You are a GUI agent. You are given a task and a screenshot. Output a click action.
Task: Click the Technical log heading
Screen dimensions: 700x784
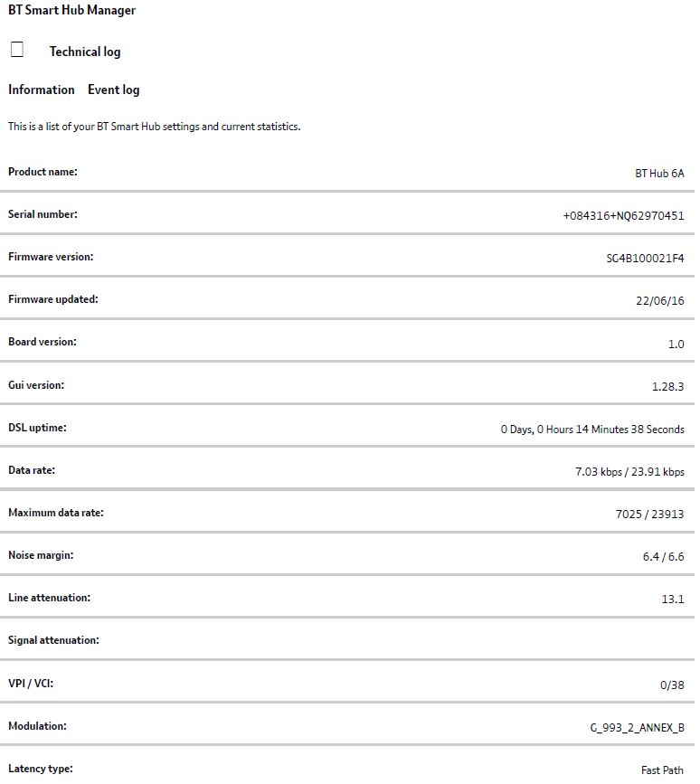tap(85, 52)
